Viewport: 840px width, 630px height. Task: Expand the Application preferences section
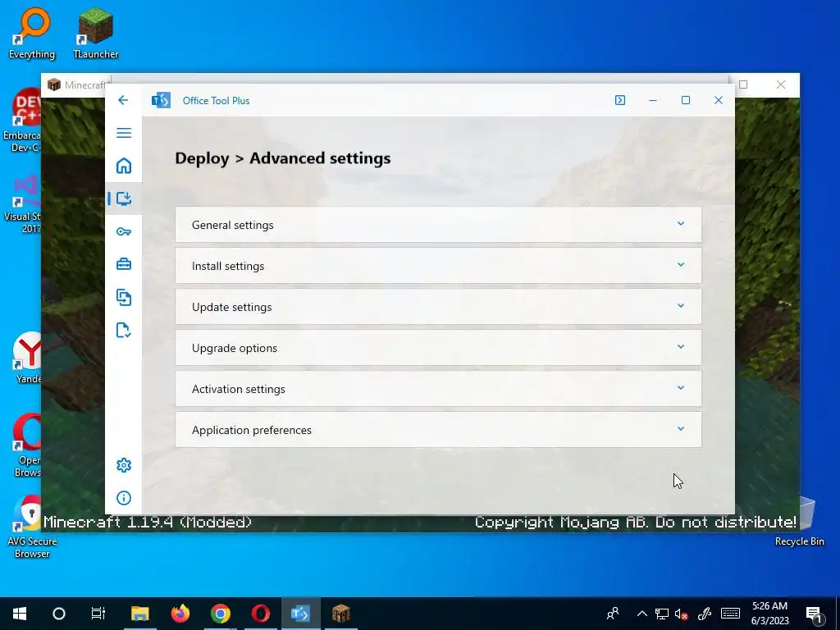(438, 430)
